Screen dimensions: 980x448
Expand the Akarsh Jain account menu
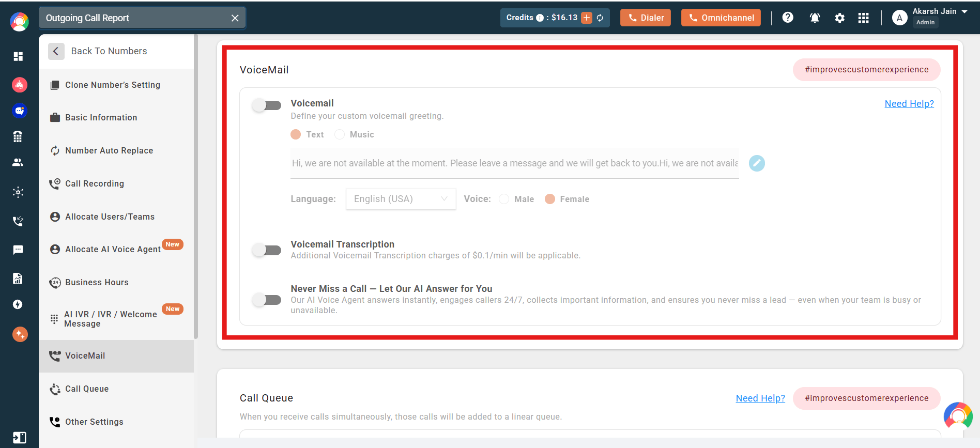pos(964,12)
